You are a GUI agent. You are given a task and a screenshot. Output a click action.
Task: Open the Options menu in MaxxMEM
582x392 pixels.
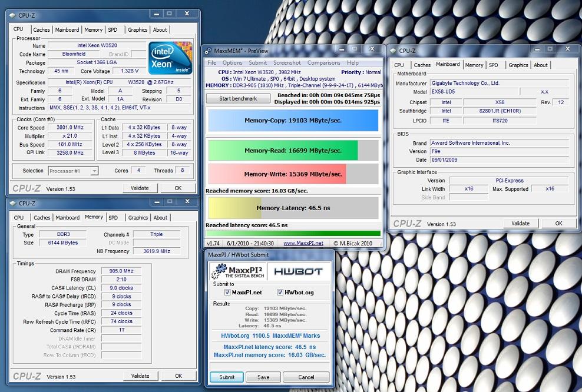pos(232,62)
